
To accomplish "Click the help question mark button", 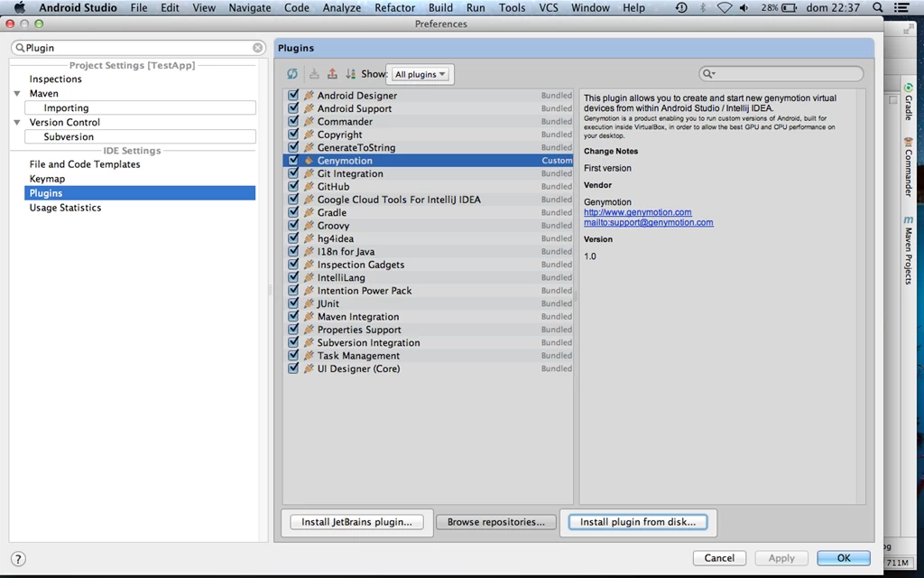I will [18, 558].
